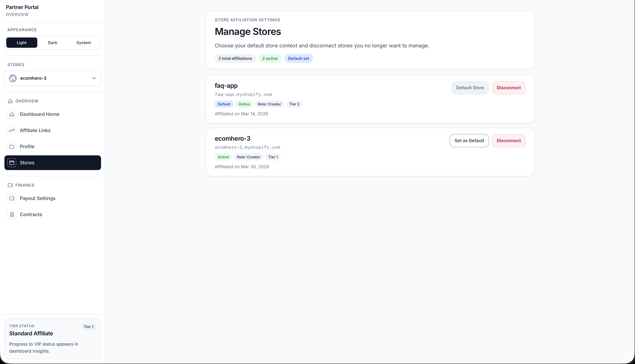Click 'Affiliated on Mar 30, 2026' text
The height and width of the screenshot is (364, 635).
coord(242,167)
